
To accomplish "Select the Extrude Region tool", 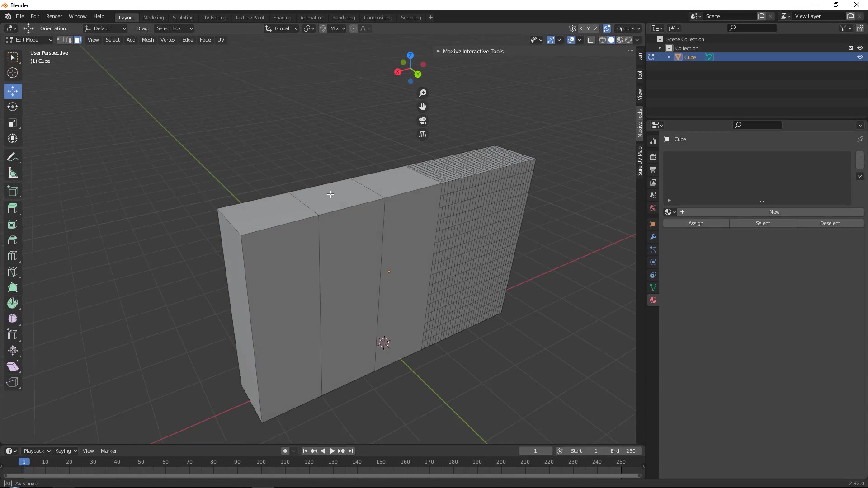I will point(13,208).
